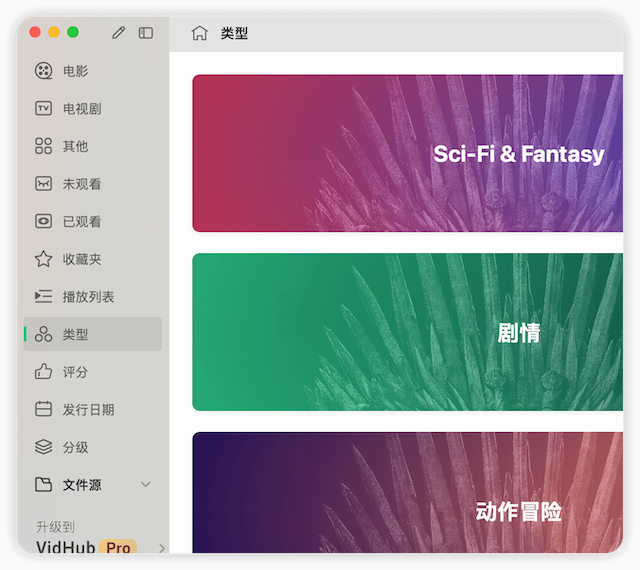Open the Sci-Fi & Fantasy genre card
Screen dimensions: 640x570
click(407, 153)
